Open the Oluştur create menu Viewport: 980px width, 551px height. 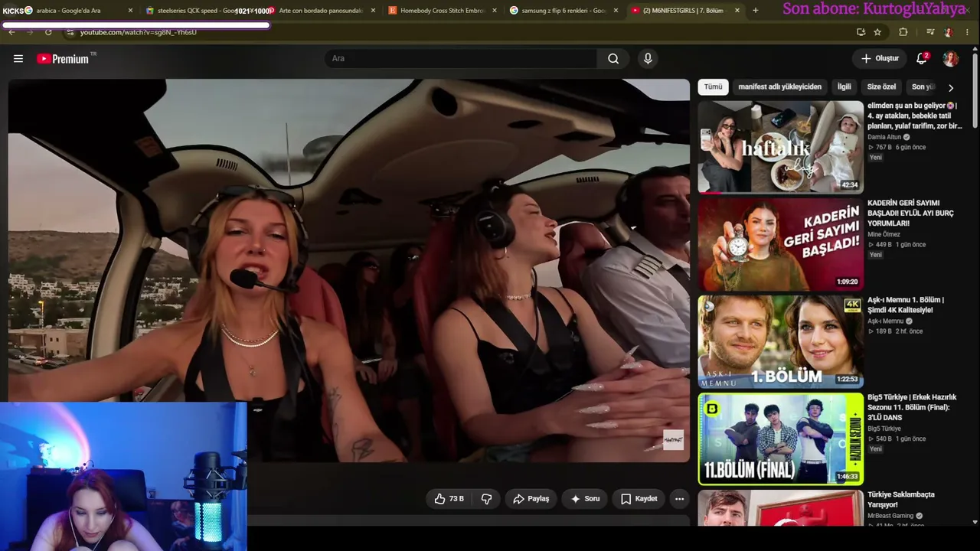point(879,59)
